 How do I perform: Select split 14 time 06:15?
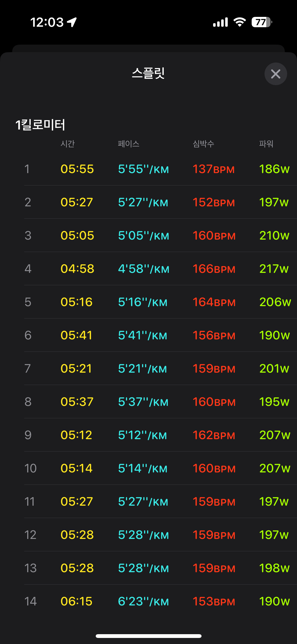point(77,601)
